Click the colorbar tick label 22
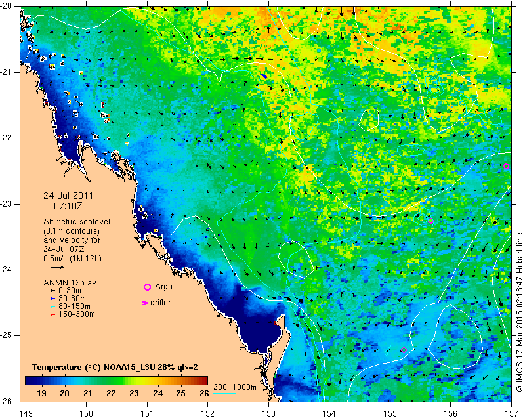The height and width of the screenshot is (420, 525). (111, 394)
